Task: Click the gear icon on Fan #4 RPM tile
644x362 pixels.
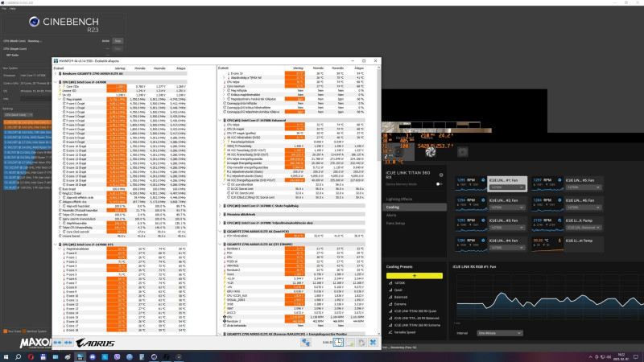Action: click(483, 241)
